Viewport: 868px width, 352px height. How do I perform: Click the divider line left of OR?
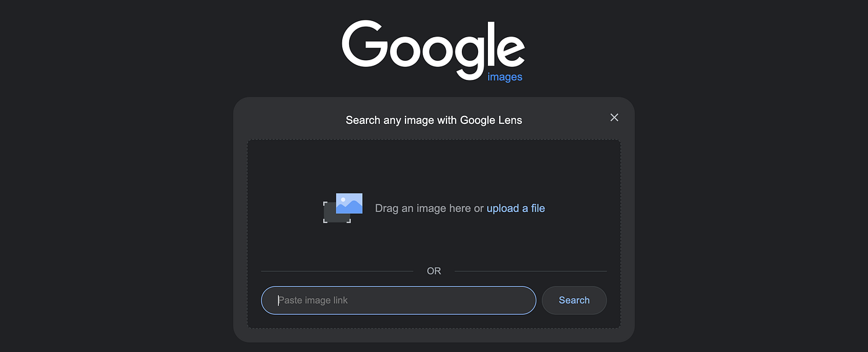[337, 271]
